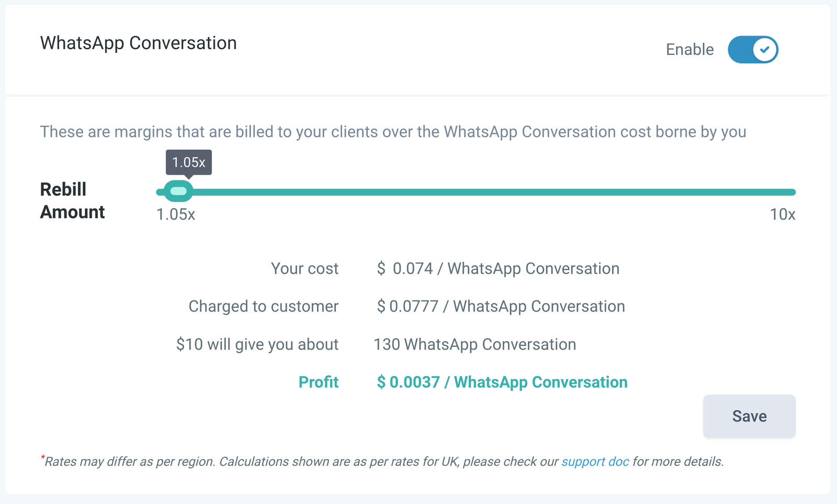Click the green Profit label

[318, 382]
